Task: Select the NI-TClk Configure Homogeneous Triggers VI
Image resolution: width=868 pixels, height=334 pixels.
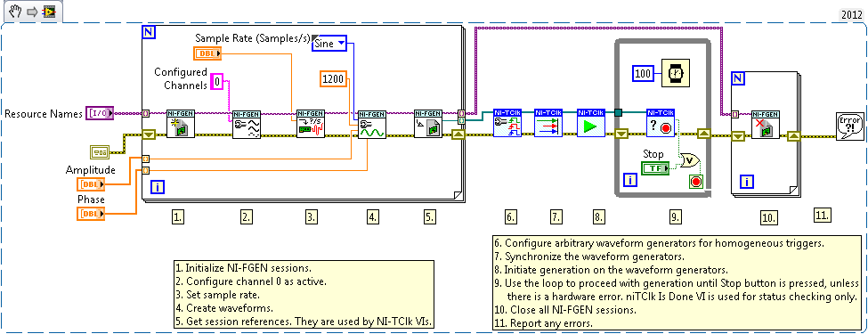Action: tap(507, 124)
